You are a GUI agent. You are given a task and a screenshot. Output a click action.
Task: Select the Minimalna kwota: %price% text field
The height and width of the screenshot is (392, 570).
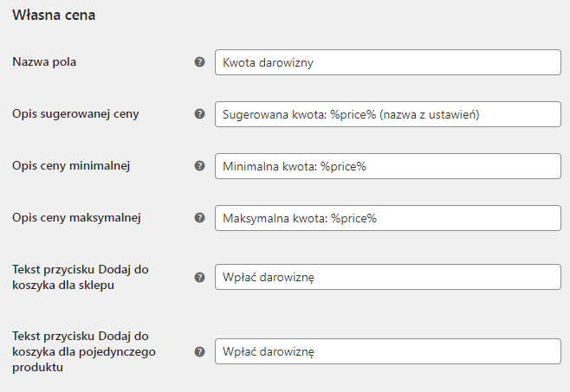[388, 166]
